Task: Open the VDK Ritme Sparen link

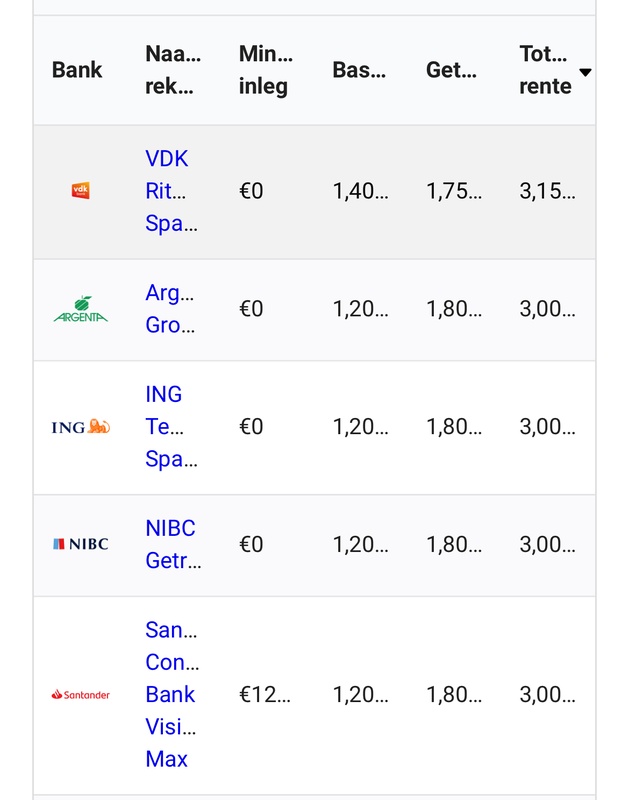Action: point(167,190)
